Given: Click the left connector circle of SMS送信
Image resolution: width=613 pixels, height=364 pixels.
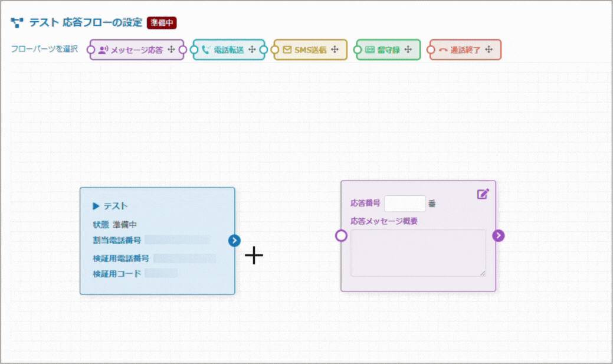Looking at the screenshot, I should (x=275, y=50).
